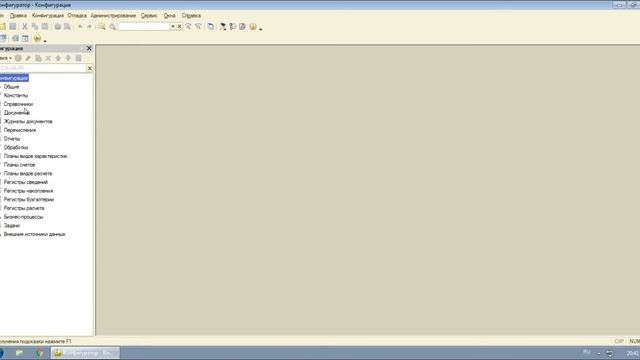Open the debug toolbar dropdown arrow
The height and width of the screenshot is (360, 640).
[x=45, y=40]
